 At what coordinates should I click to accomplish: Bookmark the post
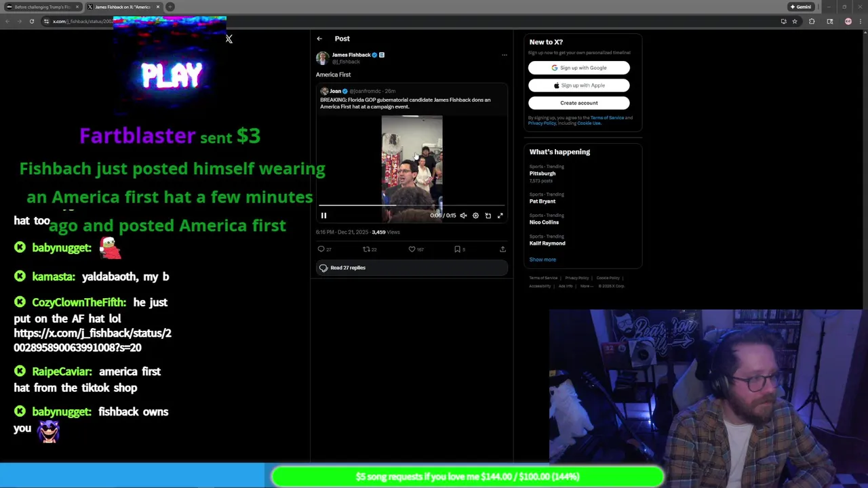(457, 249)
